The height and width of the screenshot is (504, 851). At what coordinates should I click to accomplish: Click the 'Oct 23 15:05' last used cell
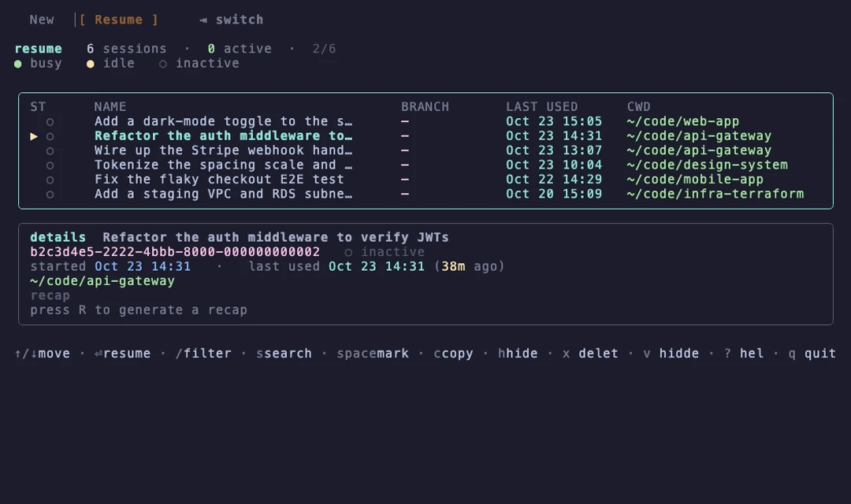[x=554, y=121]
